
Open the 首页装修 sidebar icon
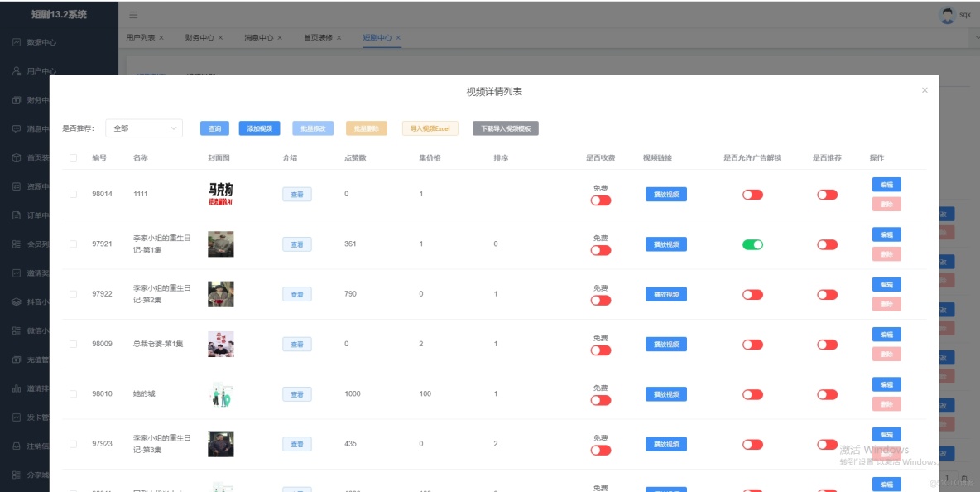pos(18,157)
